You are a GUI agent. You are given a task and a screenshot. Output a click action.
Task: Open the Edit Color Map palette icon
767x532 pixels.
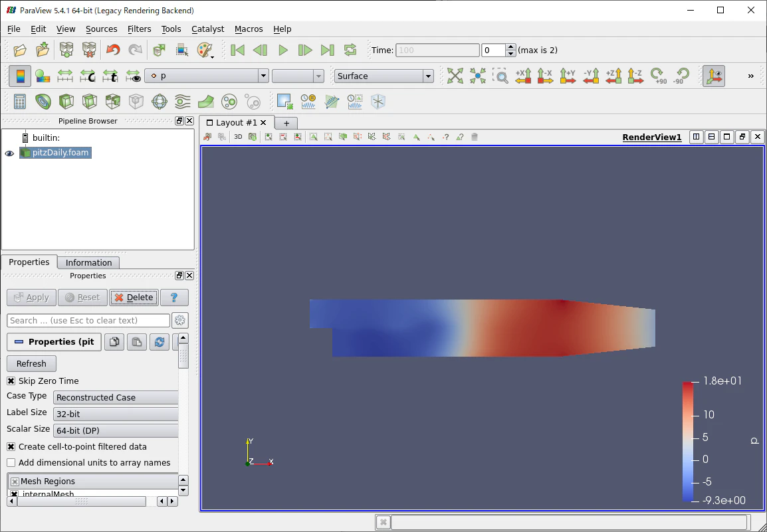coord(205,50)
